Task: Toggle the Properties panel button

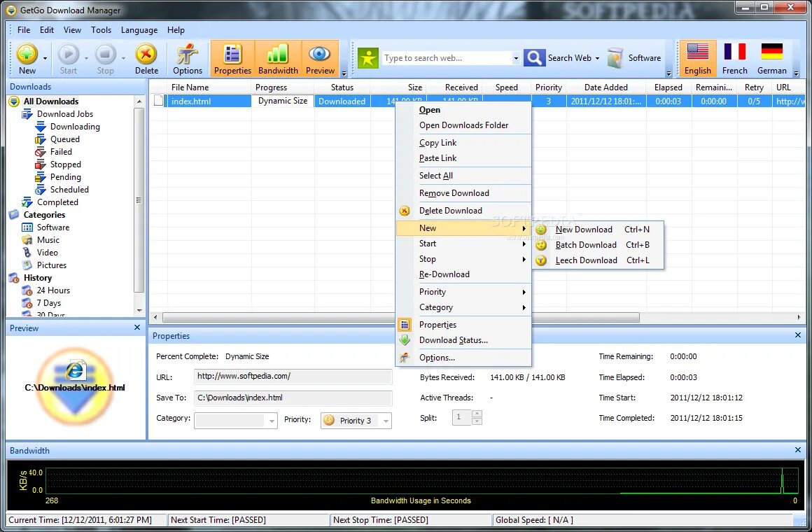Action: [x=232, y=59]
